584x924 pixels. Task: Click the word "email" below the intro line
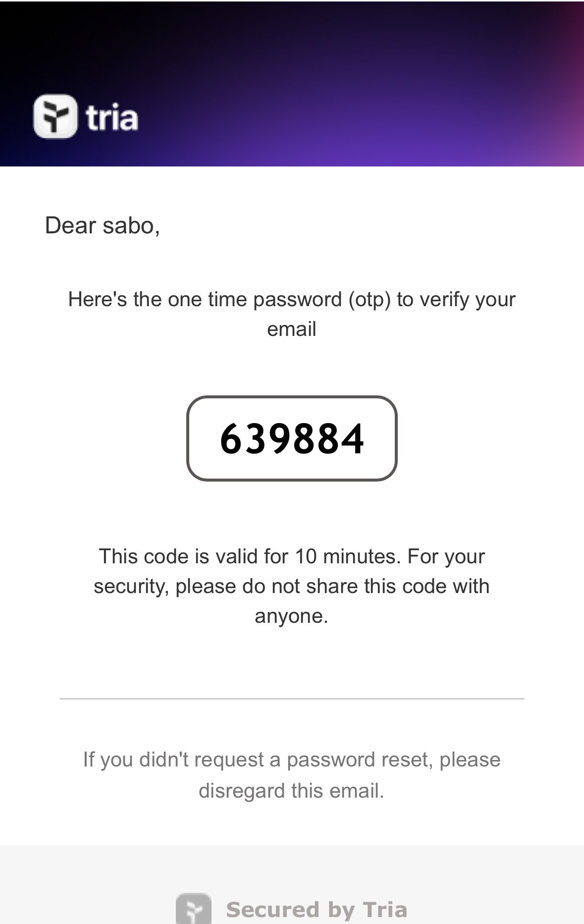tap(292, 329)
